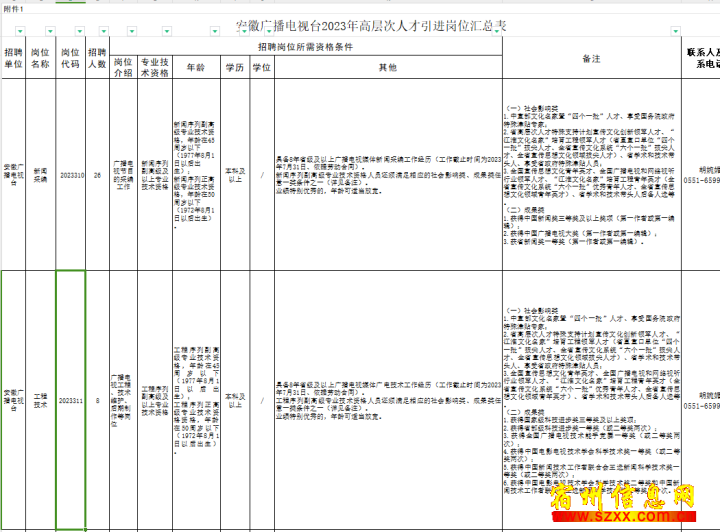The width and height of the screenshot is (720, 532).
Task: Select 岗位介绍 cell in the 新闻采编 row
Action: (124, 174)
